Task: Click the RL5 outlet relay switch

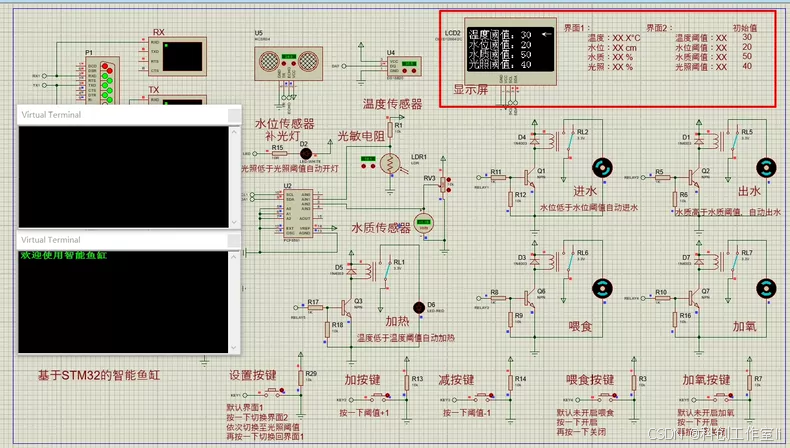Action: click(x=735, y=143)
